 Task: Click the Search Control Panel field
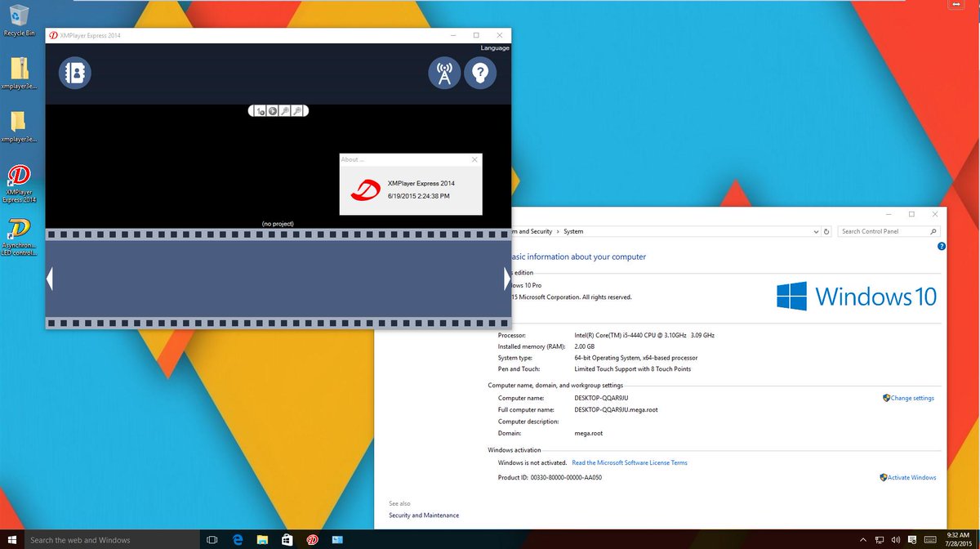click(x=889, y=231)
